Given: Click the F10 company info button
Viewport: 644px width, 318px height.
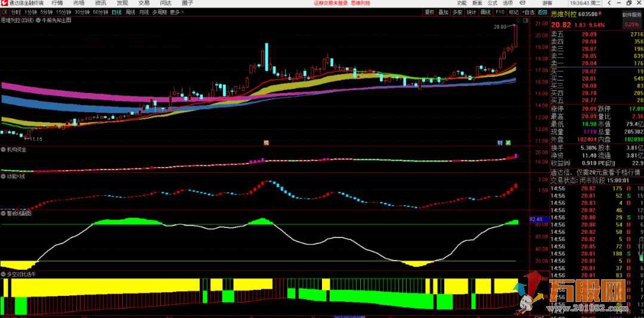Looking at the screenshot, I should pyautogui.click(x=500, y=12).
